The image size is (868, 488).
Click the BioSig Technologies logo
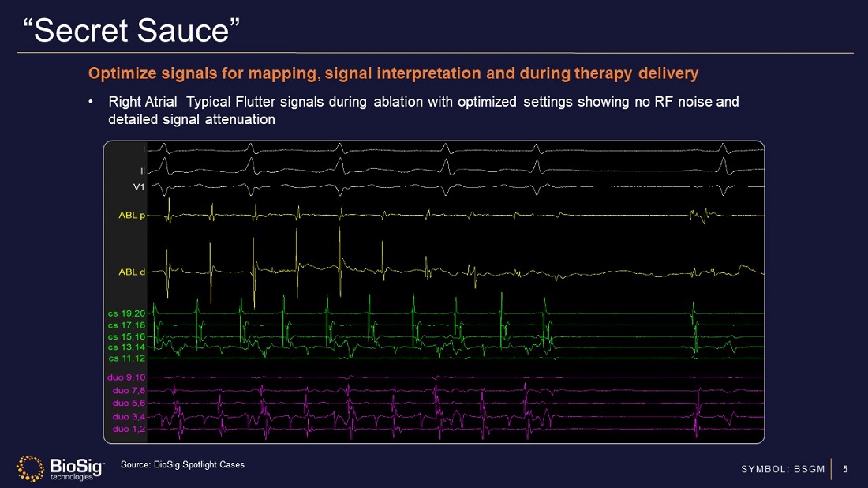(x=60, y=468)
